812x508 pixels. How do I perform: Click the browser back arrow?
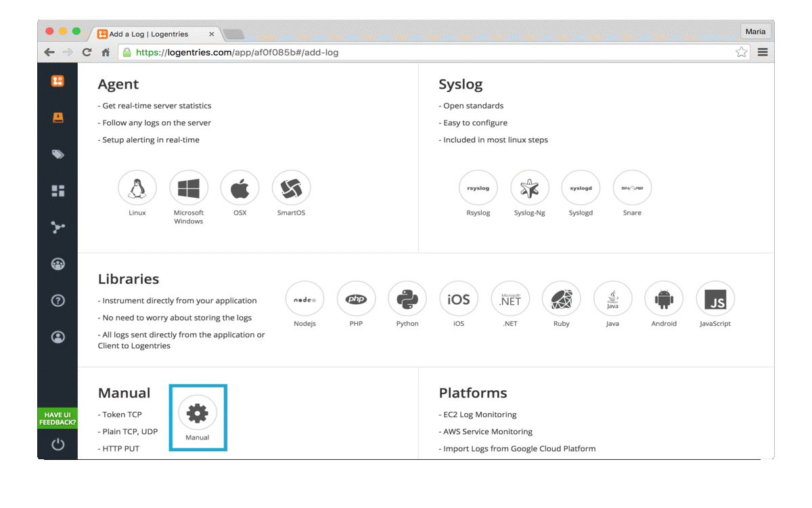[49, 52]
